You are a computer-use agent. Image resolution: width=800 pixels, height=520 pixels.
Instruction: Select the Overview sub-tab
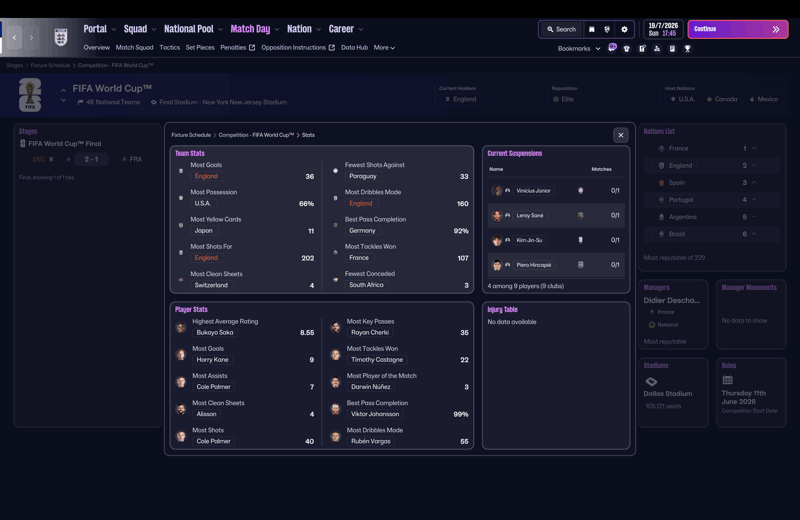(x=96, y=47)
